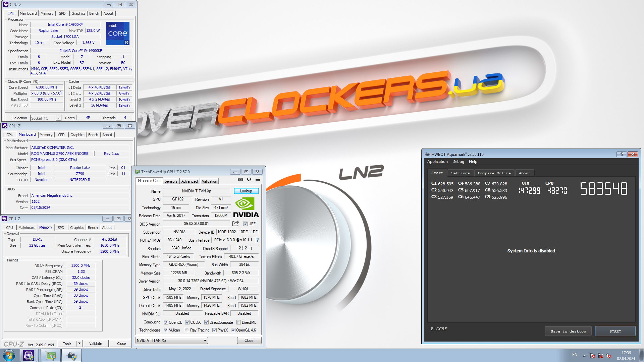Click the Aquamark total score 583548
The width and height of the screenshot is (644, 362).
(x=604, y=188)
